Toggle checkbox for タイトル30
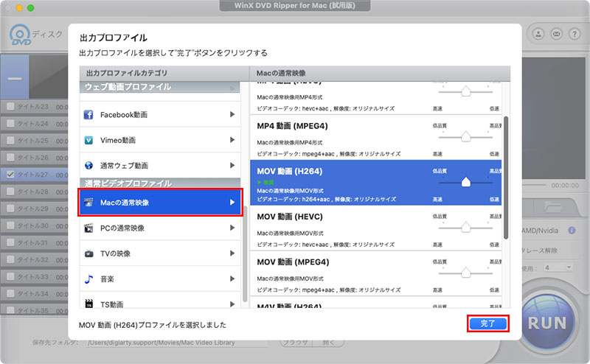Viewport: 590px width, 364px height. coord(10,225)
